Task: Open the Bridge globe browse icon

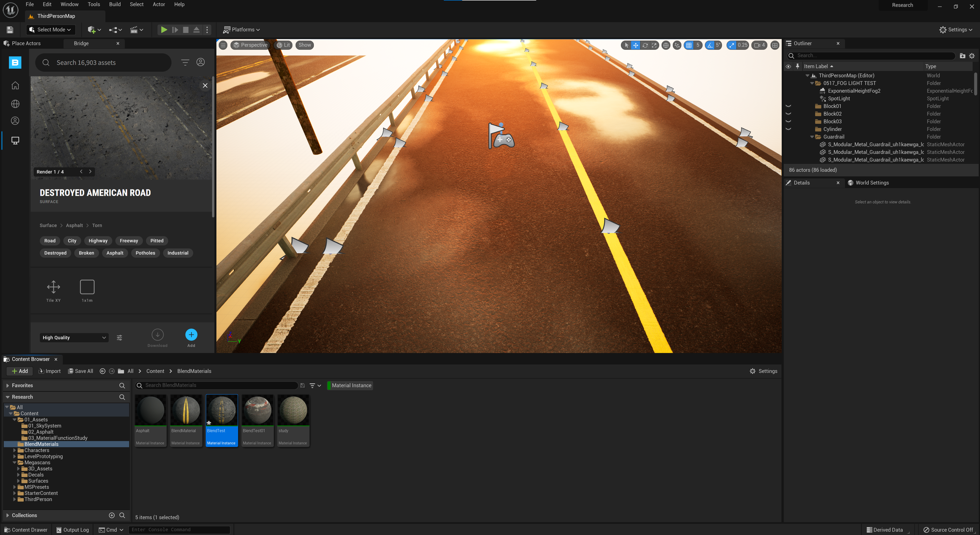Action: coord(15,103)
